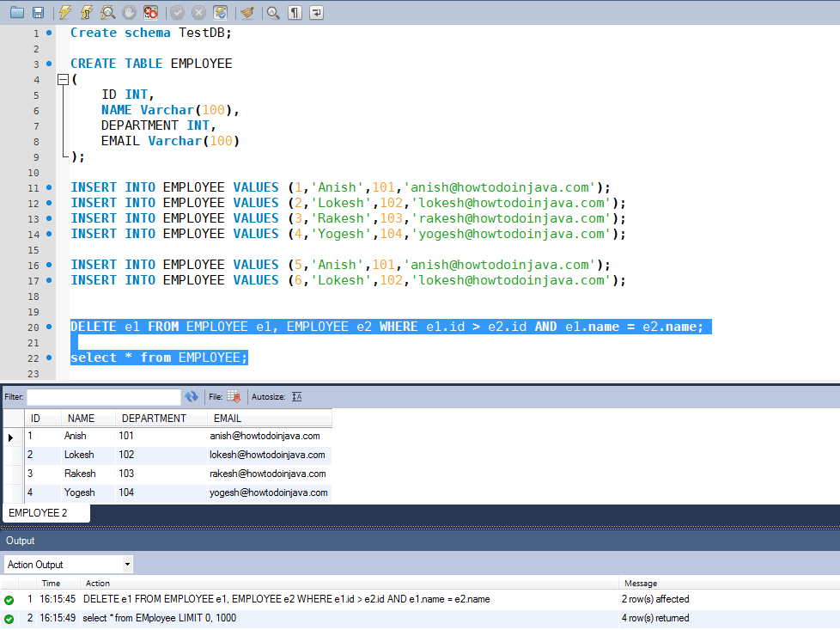Select the Output panel header
Screen dimensions: 840x630
(19, 540)
